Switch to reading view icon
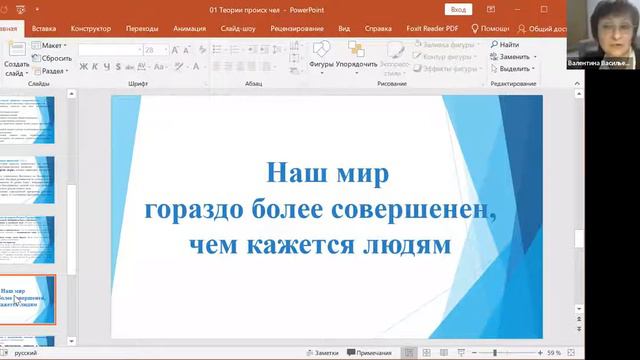640x360 pixels. pyautogui.click(x=444, y=353)
